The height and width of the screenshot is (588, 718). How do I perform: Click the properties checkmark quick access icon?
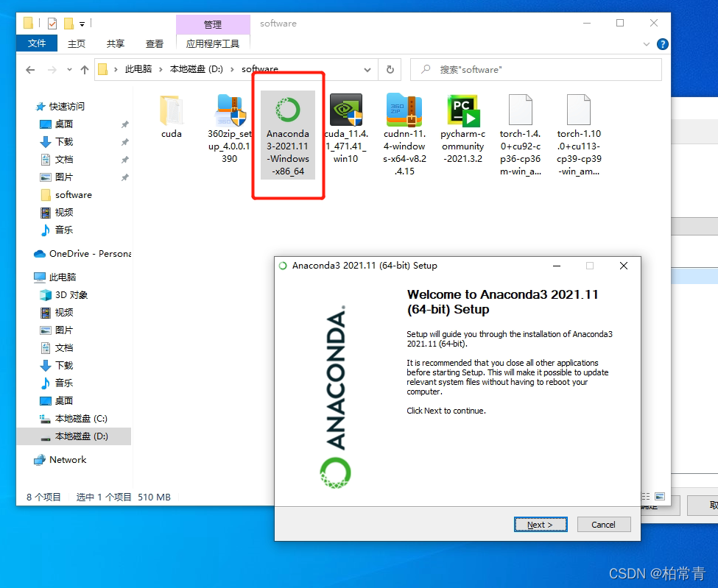point(52,23)
